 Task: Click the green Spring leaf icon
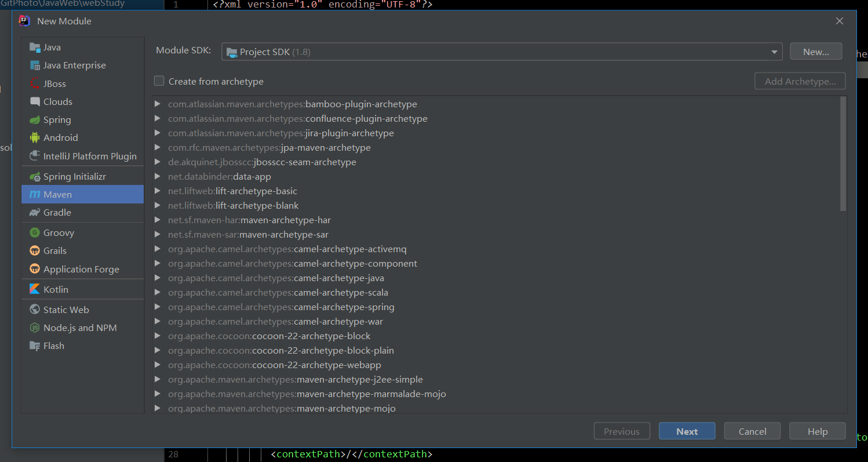35,119
